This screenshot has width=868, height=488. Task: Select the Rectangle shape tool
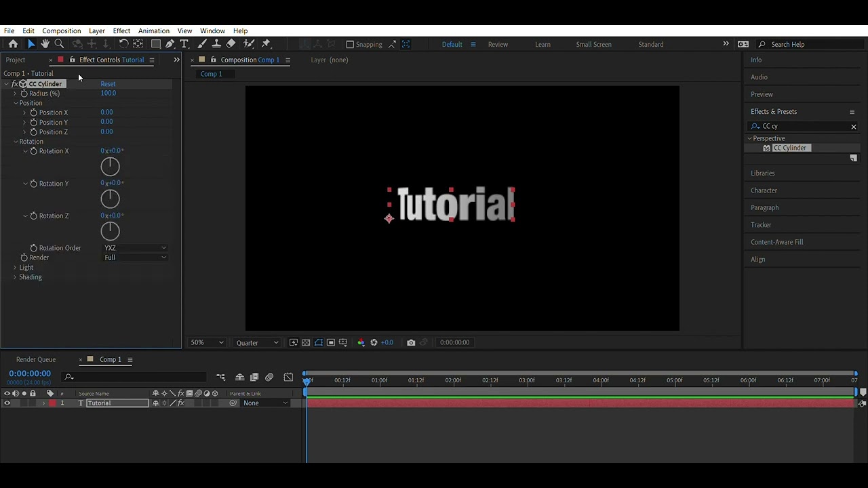(x=155, y=44)
